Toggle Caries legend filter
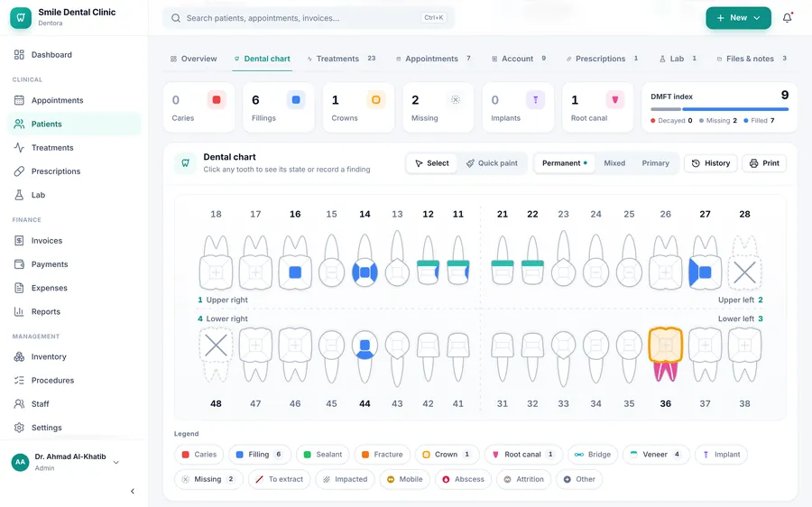 coord(198,454)
